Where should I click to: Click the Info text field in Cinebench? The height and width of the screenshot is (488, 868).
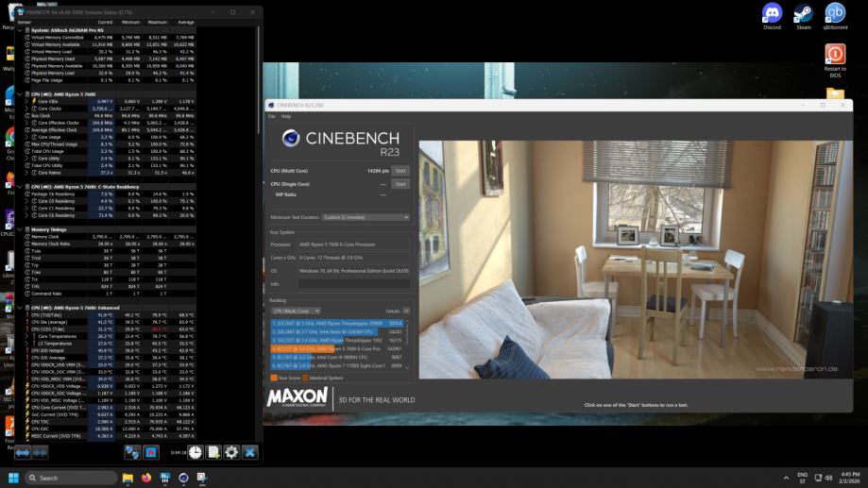354,284
